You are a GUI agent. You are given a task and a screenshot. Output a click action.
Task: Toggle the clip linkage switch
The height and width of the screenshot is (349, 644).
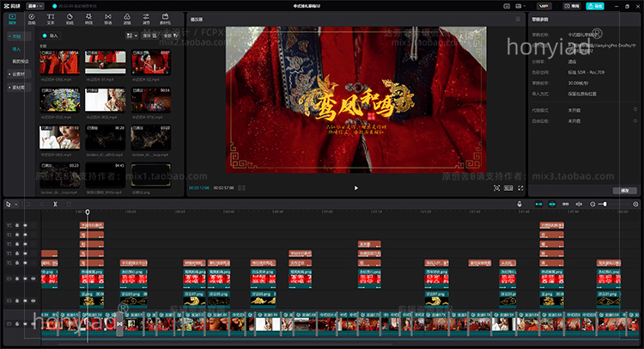566,204
